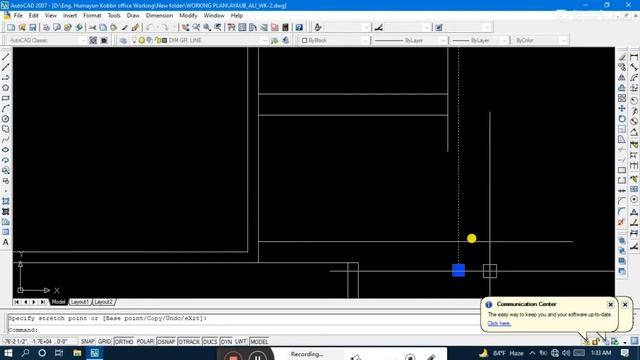Select the Rotate modify tool
Viewport: 640px width, 360px height.
pos(622,119)
